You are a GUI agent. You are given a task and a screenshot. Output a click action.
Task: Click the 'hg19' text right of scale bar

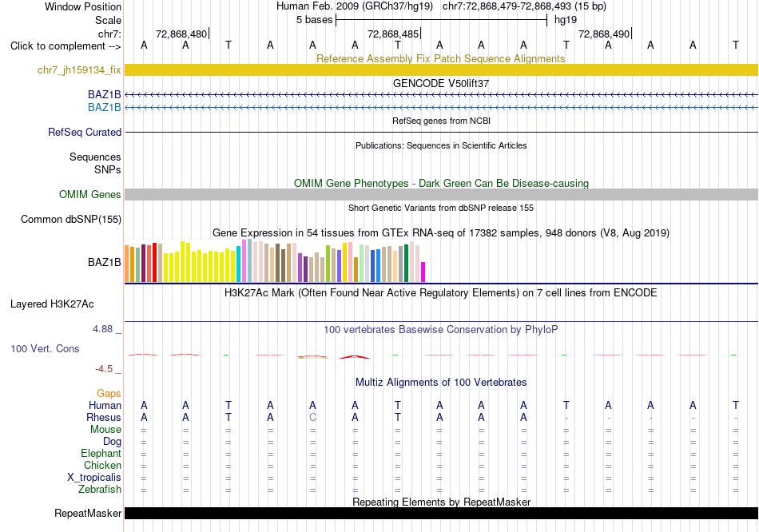coord(566,20)
